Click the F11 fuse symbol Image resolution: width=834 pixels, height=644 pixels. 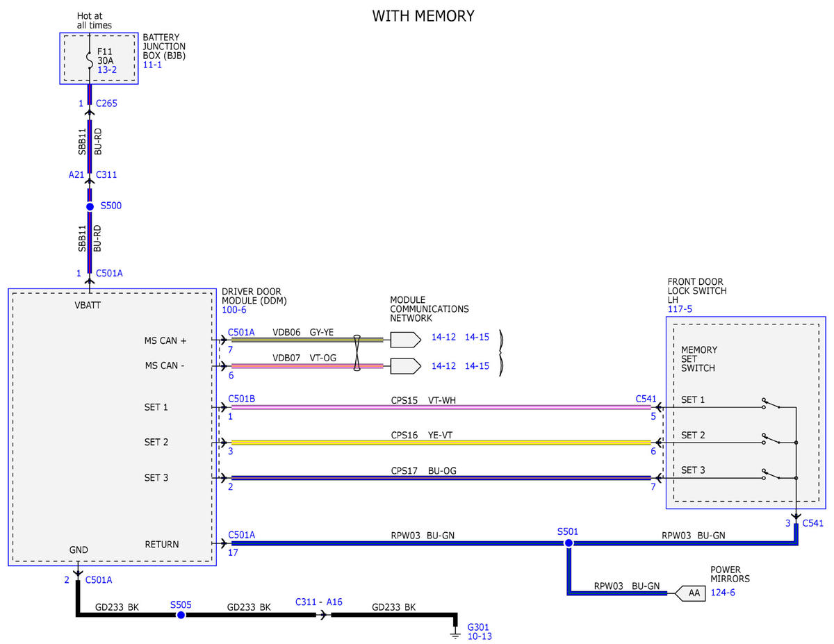pyautogui.click(x=90, y=59)
